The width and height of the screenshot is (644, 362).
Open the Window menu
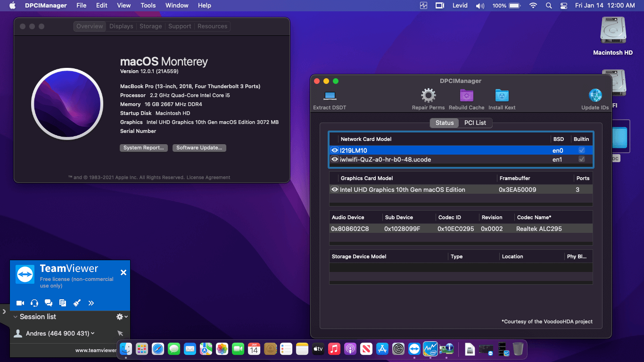pyautogui.click(x=177, y=6)
